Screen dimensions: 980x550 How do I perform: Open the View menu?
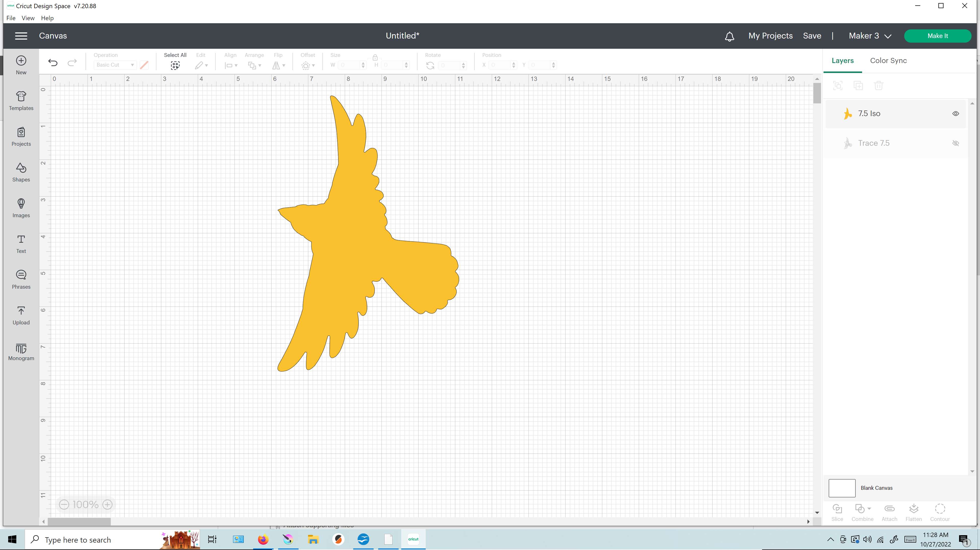click(x=28, y=18)
